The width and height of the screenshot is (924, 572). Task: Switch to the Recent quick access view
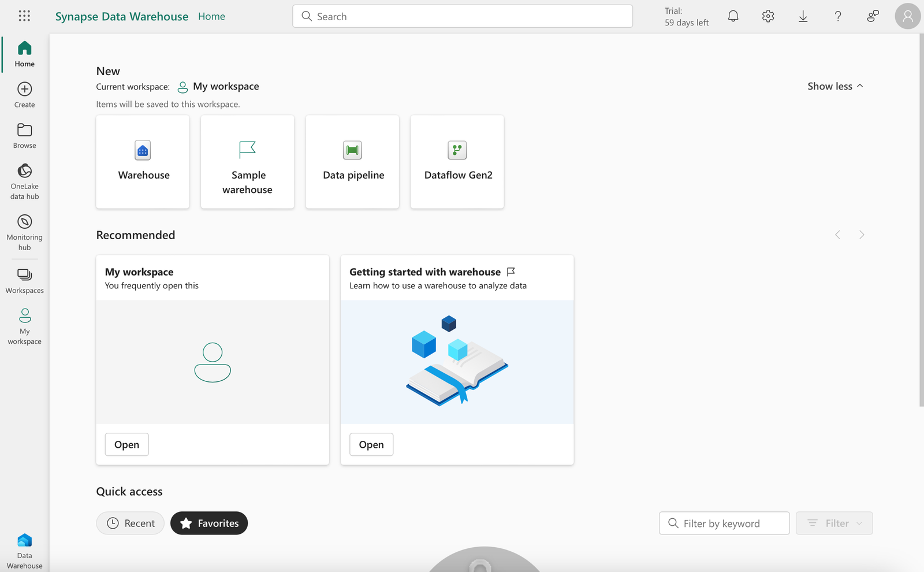coord(130,523)
